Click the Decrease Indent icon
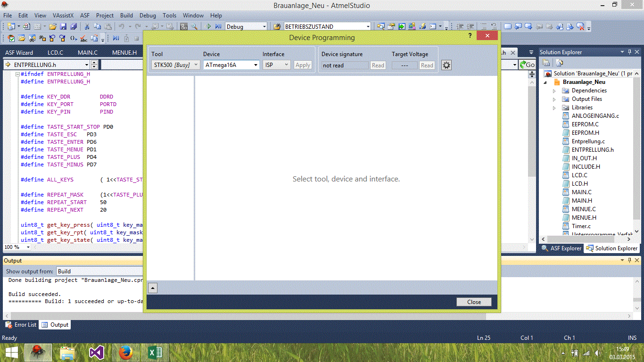The width and height of the screenshot is (644, 362). (x=460, y=26)
